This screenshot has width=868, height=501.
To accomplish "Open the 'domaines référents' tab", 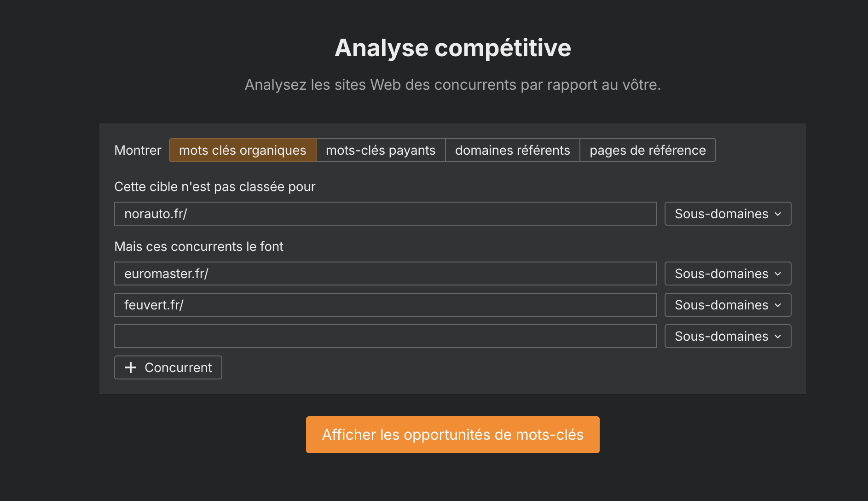I will click(x=512, y=150).
